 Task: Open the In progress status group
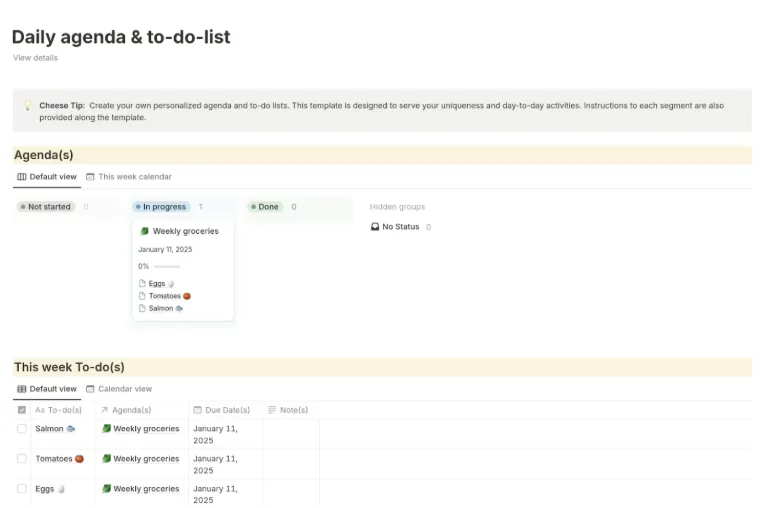[x=161, y=206]
